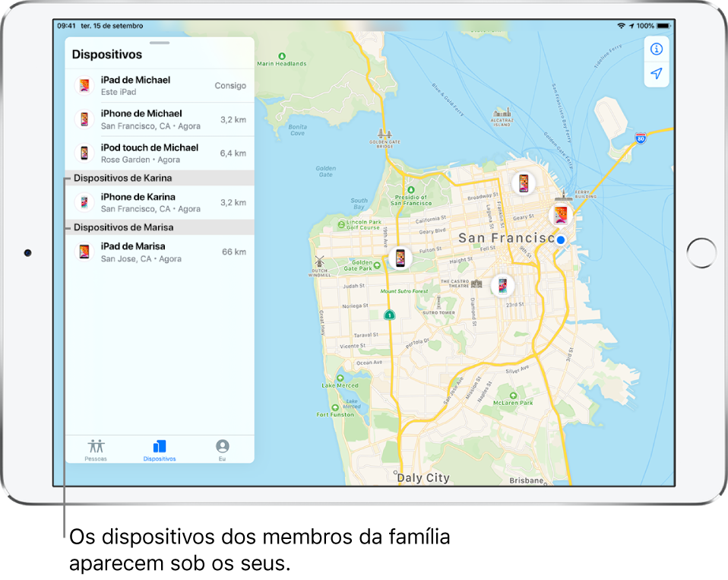Select iPhone de Karina row
The width and height of the screenshot is (728, 580).
tap(160, 202)
